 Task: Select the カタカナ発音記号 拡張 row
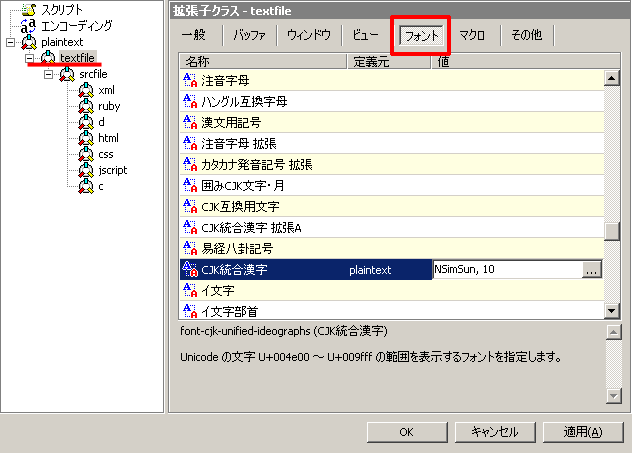pos(392,164)
